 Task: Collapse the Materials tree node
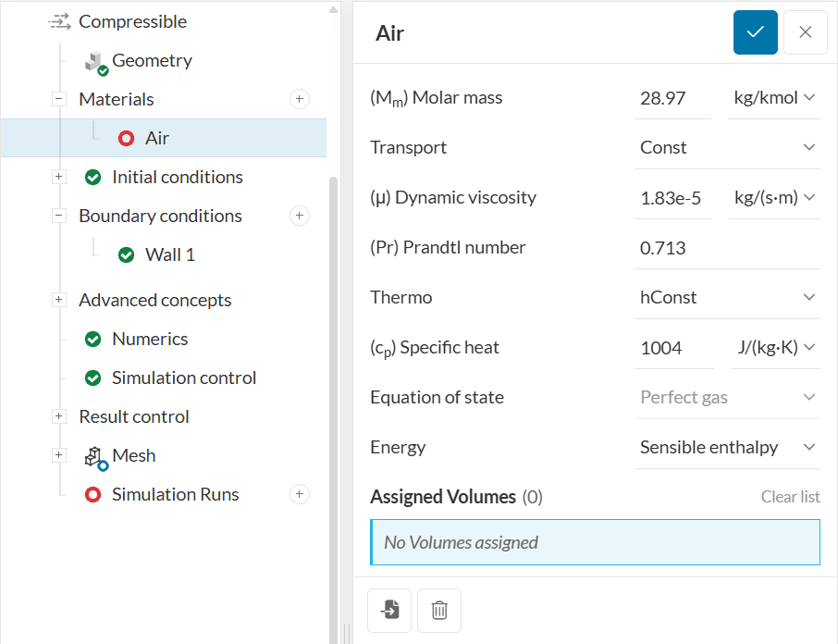(59, 99)
